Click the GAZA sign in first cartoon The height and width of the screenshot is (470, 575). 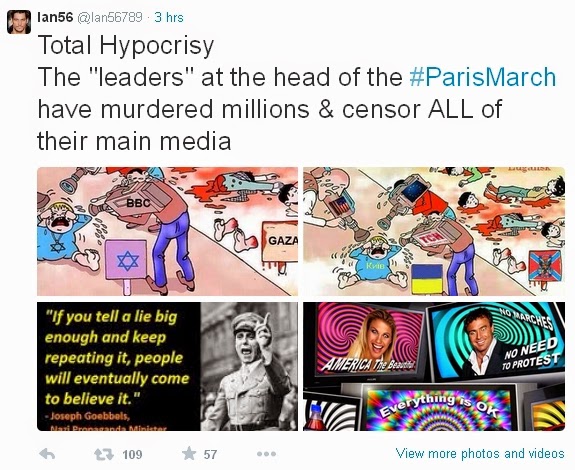coord(282,241)
